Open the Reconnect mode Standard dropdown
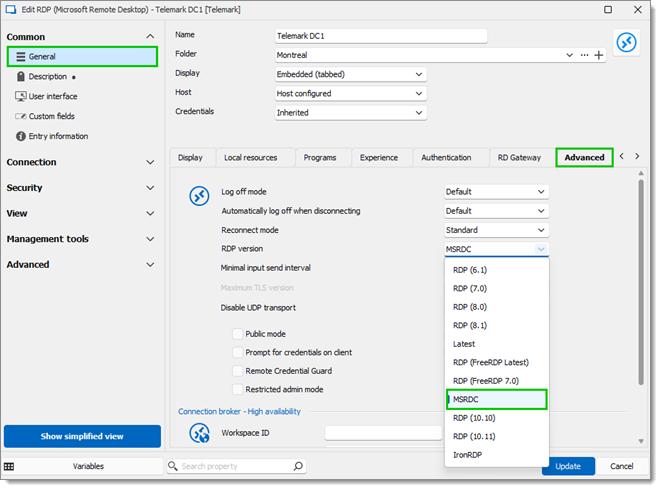Viewport: 661px width, 490px height. 496,230
